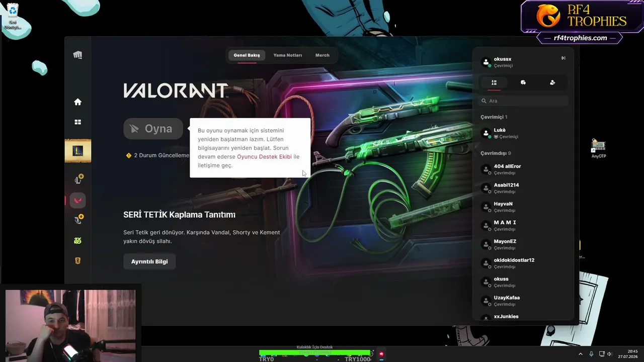
Task: Switch to Genel Bakış tab
Action: [247, 55]
